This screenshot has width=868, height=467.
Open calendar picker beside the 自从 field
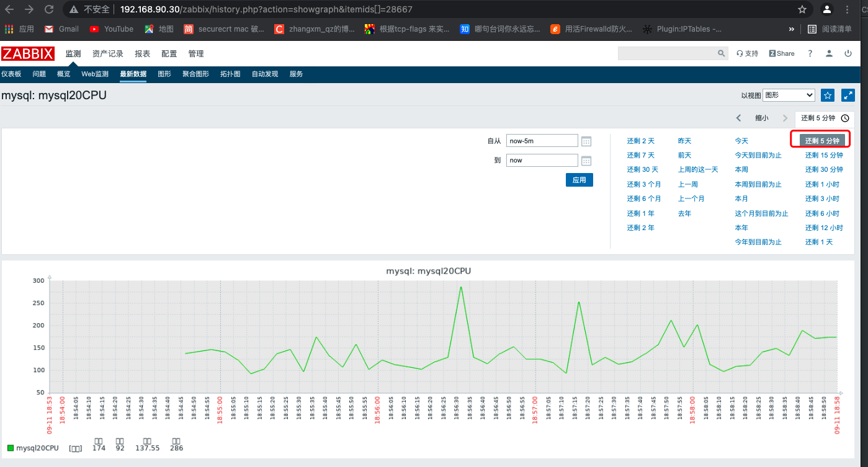pos(586,141)
